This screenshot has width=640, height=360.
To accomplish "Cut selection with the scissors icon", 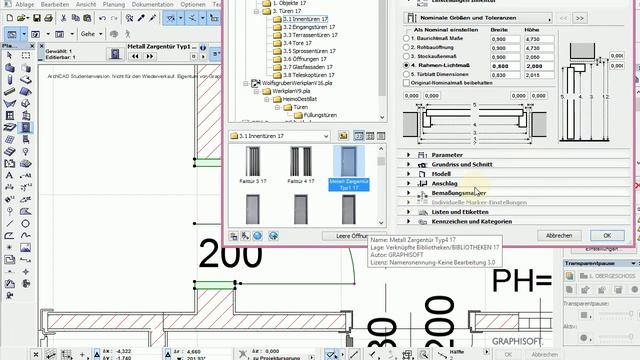I will pos(64,18).
